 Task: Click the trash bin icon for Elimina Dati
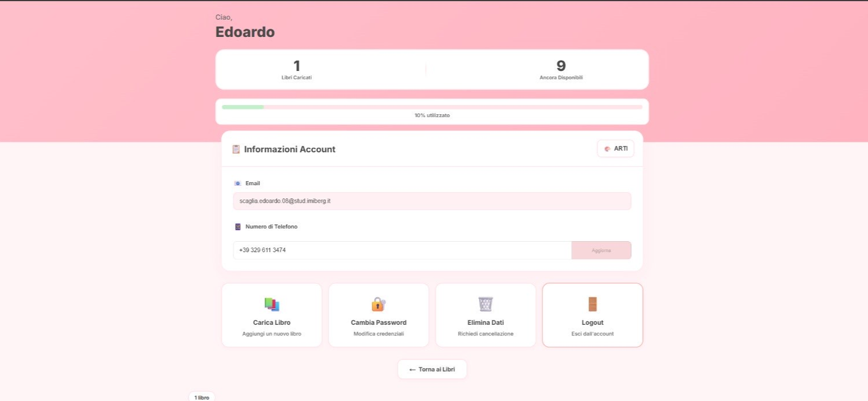485,304
